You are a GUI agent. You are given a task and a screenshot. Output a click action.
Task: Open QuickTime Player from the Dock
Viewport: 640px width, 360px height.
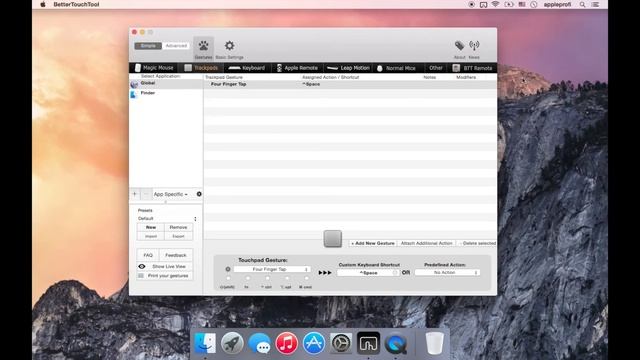[x=396, y=342]
